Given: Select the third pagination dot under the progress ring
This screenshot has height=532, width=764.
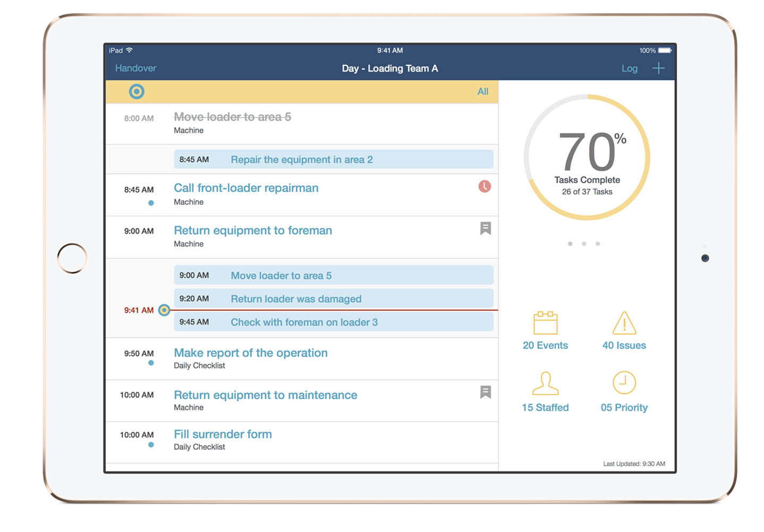Looking at the screenshot, I should [x=598, y=244].
